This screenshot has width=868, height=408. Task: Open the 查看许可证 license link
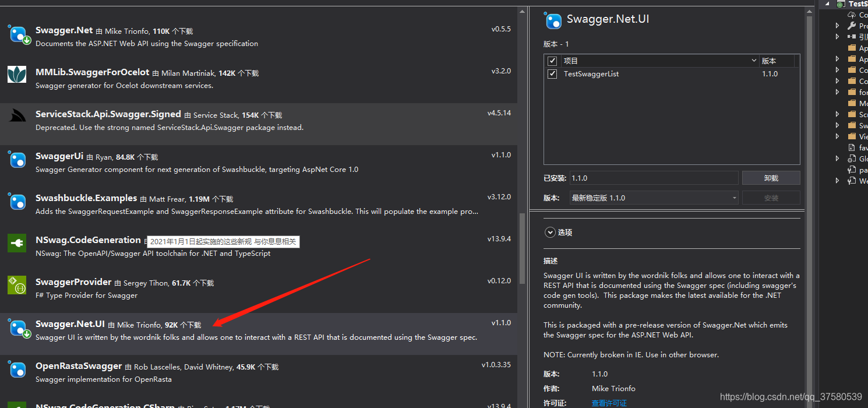click(x=609, y=403)
